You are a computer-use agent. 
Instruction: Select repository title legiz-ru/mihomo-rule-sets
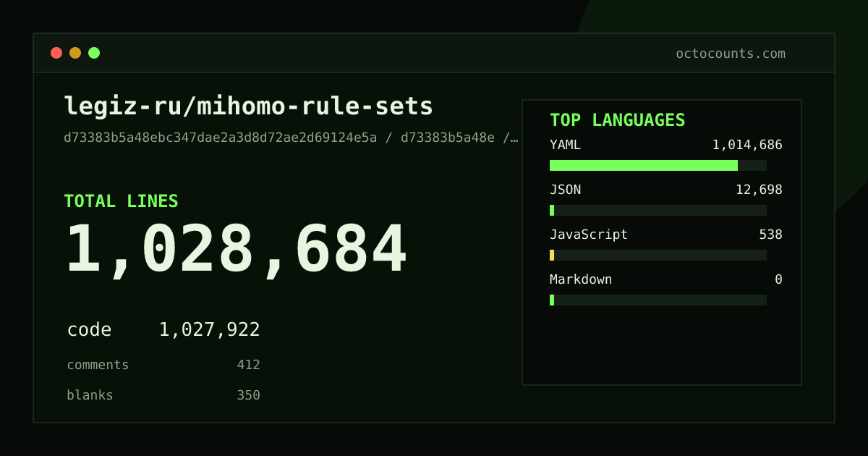tap(249, 106)
